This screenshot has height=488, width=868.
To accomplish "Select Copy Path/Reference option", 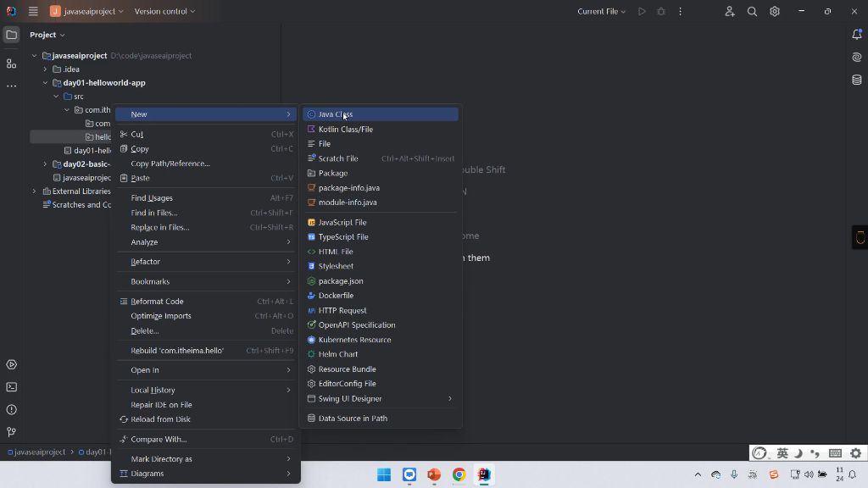I will [x=206, y=164].
